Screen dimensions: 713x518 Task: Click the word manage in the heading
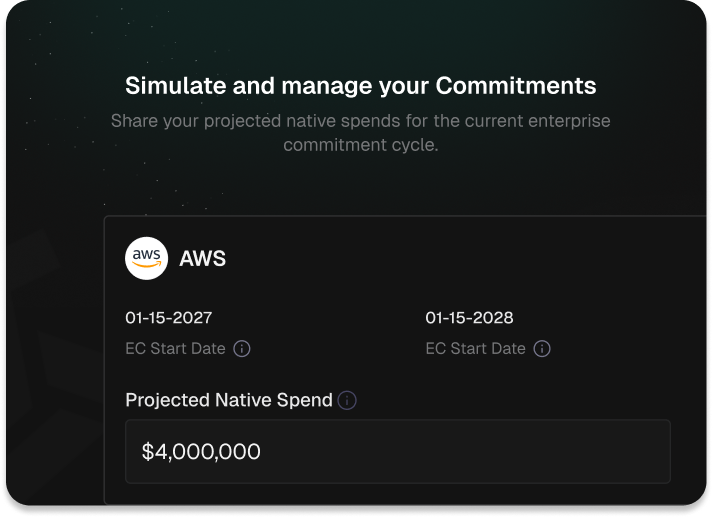(310, 86)
